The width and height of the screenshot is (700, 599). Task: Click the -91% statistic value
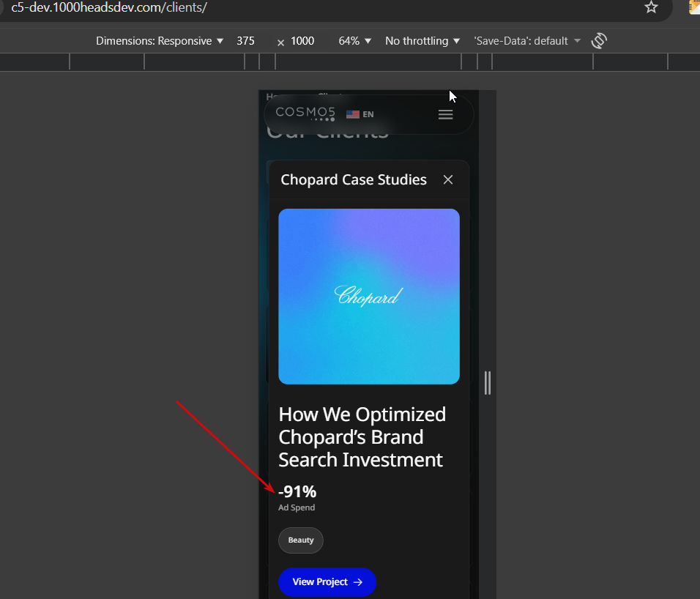pyautogui.click(x=297, y=491)
